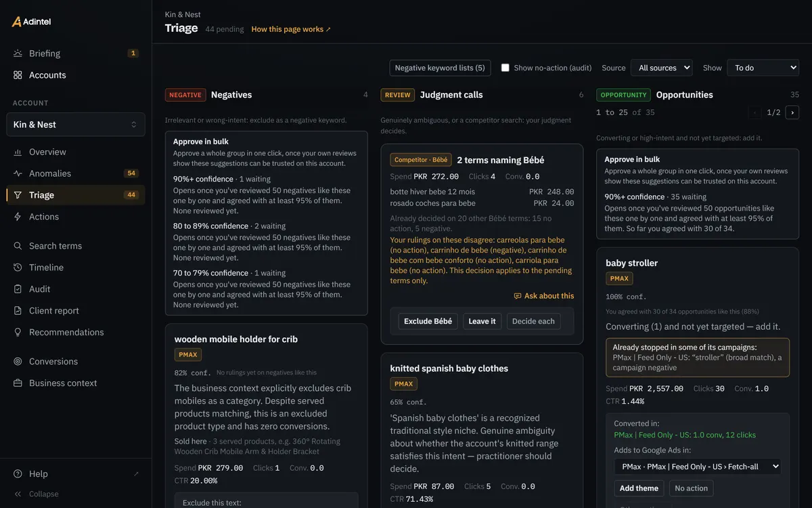Image resolution: width=812 pixels, height=508 pixels.
Task: Click the Overview chart icon
Action: (18, 152)
